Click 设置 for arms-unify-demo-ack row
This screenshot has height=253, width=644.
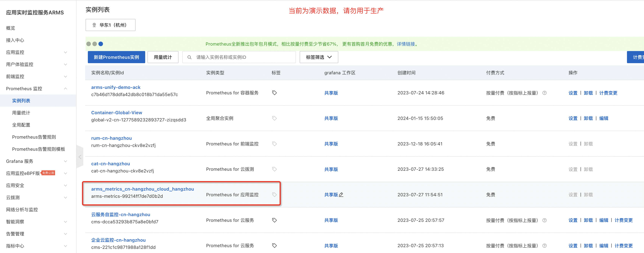point(573,93)
